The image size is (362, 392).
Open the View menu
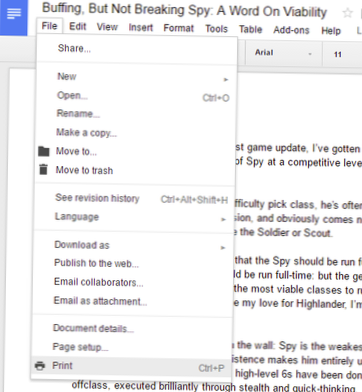tap(107, 27)
